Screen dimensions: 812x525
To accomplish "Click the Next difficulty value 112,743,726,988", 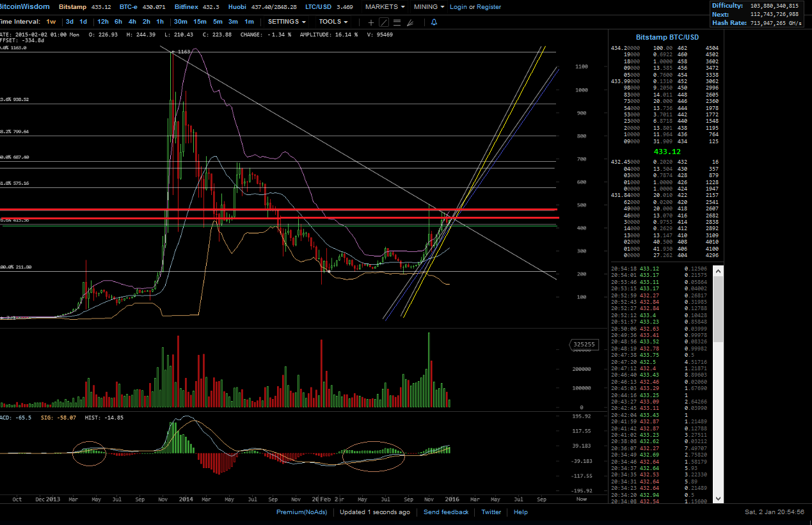I will [774, 14].
